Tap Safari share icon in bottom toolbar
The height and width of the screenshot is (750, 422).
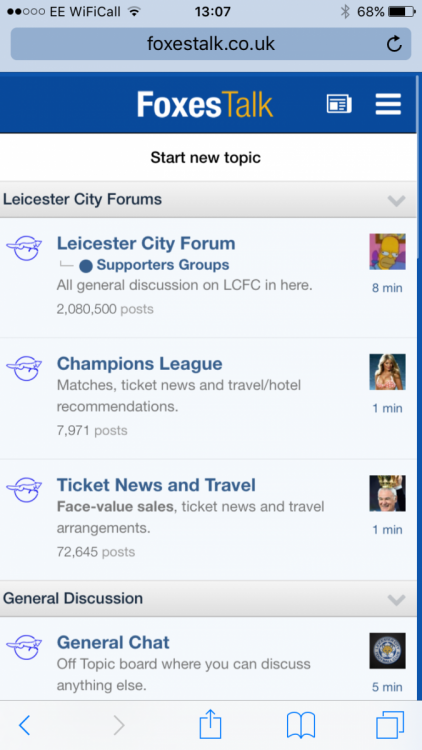tap(211, 724)
